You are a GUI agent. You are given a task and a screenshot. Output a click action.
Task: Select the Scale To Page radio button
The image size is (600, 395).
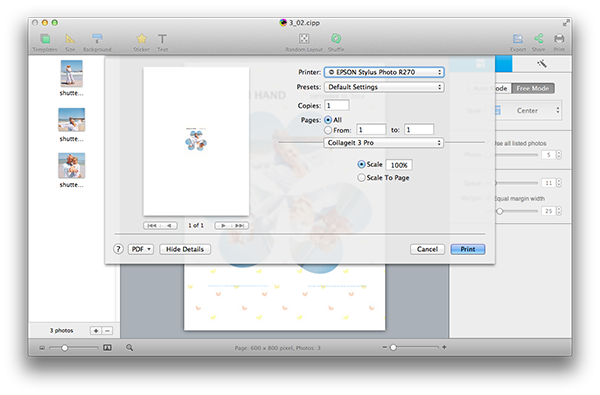pyautogui.click(x=361, y=178)
